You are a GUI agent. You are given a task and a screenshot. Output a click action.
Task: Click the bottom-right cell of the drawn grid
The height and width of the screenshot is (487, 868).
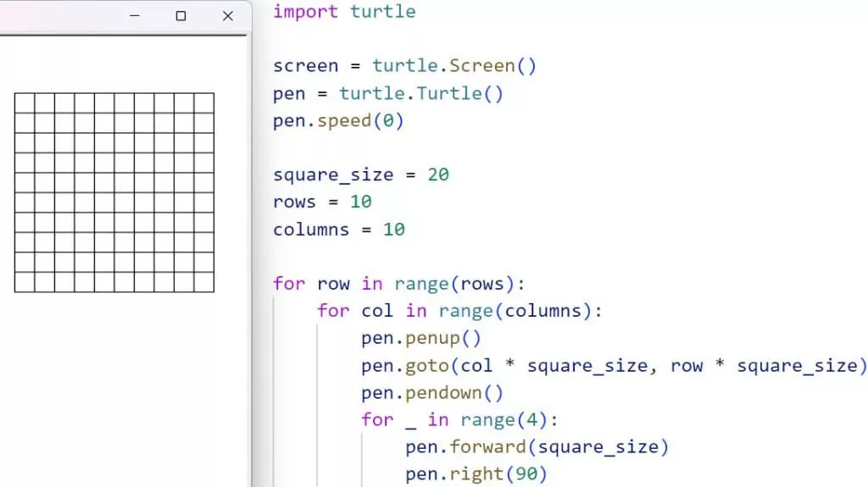click(x=203, y=282)
